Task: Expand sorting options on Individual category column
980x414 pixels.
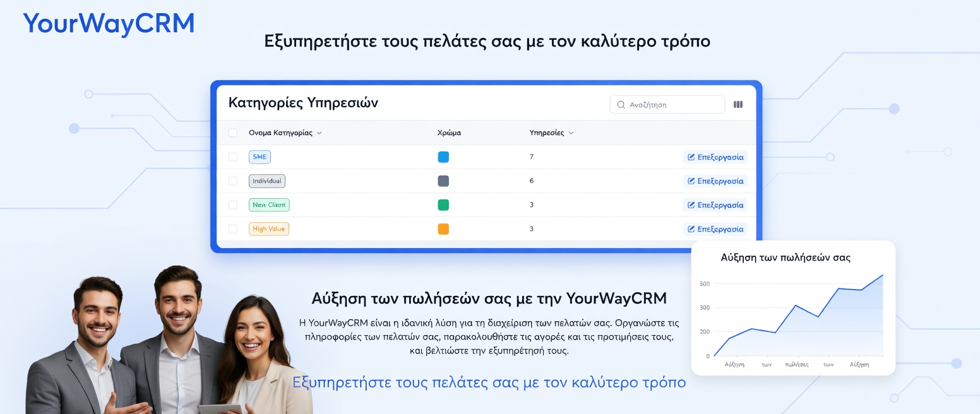Action: point(320,133)
